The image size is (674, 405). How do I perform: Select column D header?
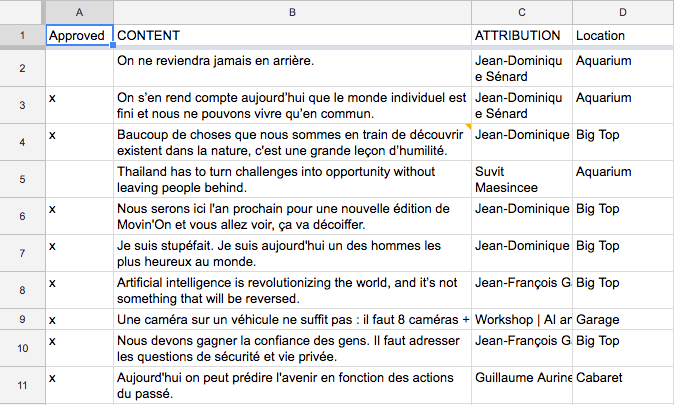coord(622,11)
